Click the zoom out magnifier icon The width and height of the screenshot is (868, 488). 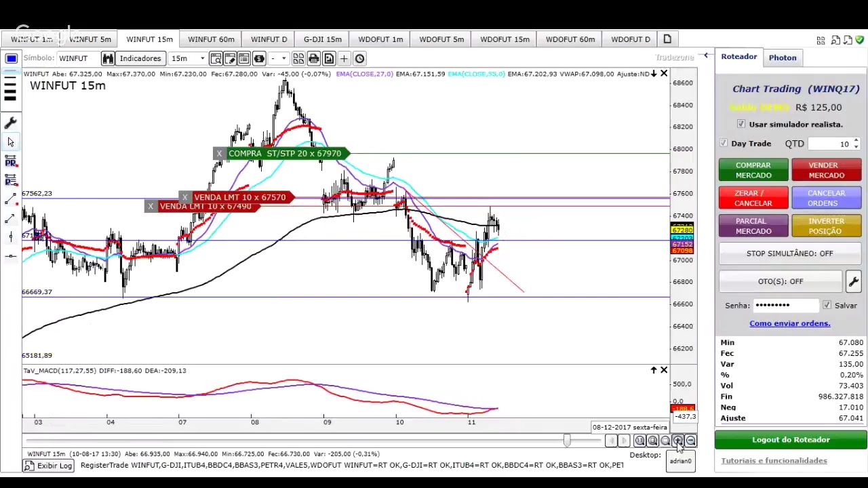[x=690, y=441]
